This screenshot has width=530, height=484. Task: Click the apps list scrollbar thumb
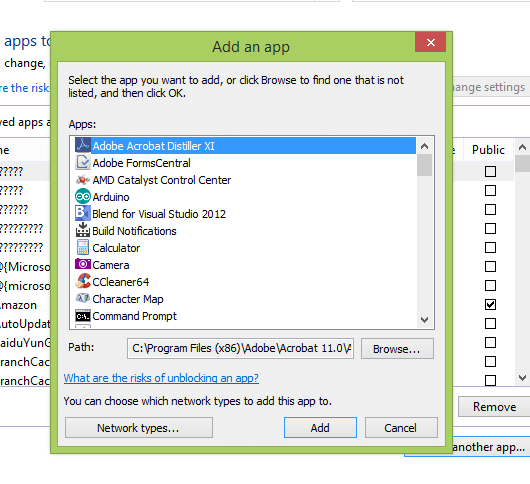coord(425,165)
